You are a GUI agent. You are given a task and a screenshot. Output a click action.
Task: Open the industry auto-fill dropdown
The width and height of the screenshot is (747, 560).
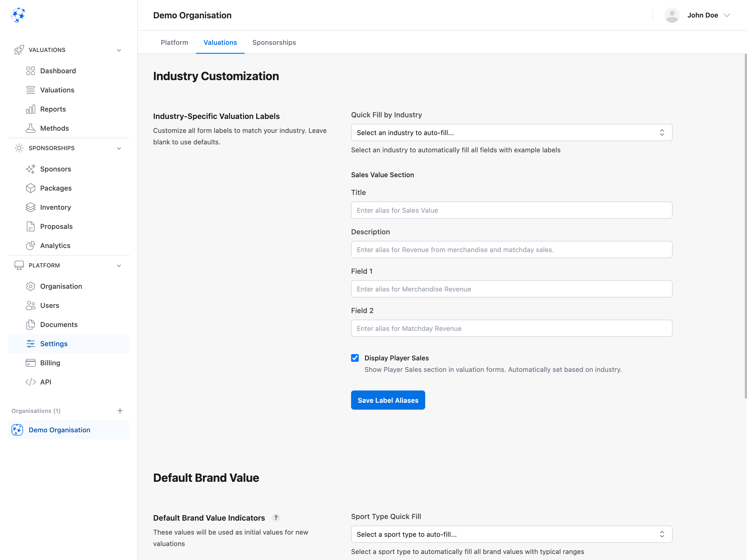511,132
